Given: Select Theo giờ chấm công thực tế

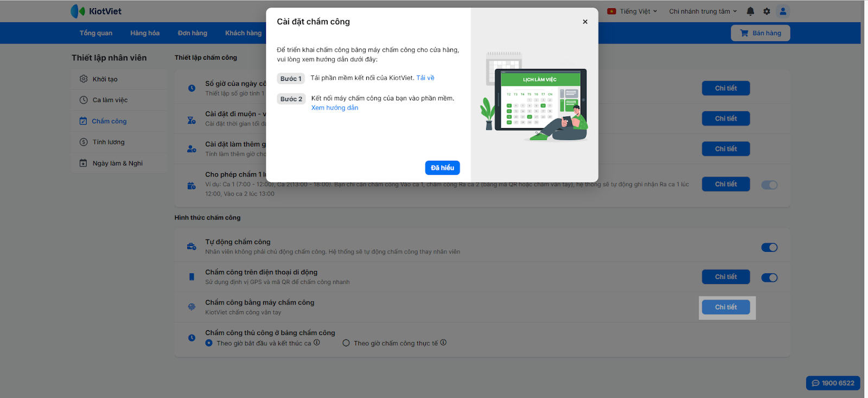Looking at the screenshot, I should tap(346, 343).
